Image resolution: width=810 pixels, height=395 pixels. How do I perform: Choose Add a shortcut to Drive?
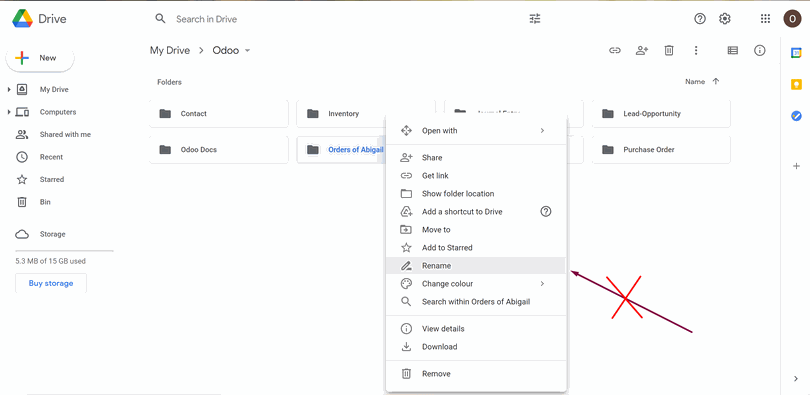tap(476, 212)
